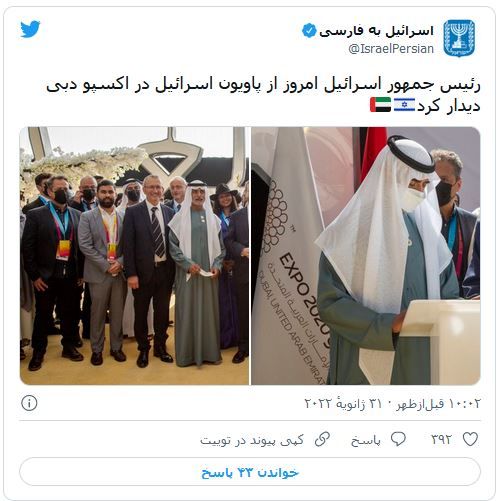The height and width of the screenshot is (501, 500).
Task: Open the group photo on the left
Action: (x=134, y=256)
